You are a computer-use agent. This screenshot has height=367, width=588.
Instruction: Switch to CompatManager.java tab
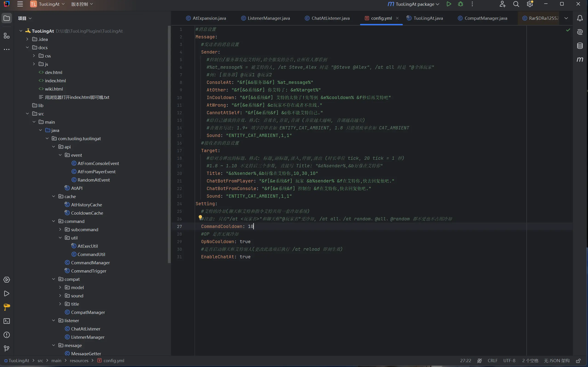pos(483,18)
